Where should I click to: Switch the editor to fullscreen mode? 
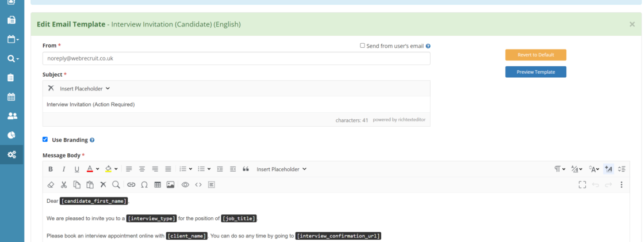[582, 185]
